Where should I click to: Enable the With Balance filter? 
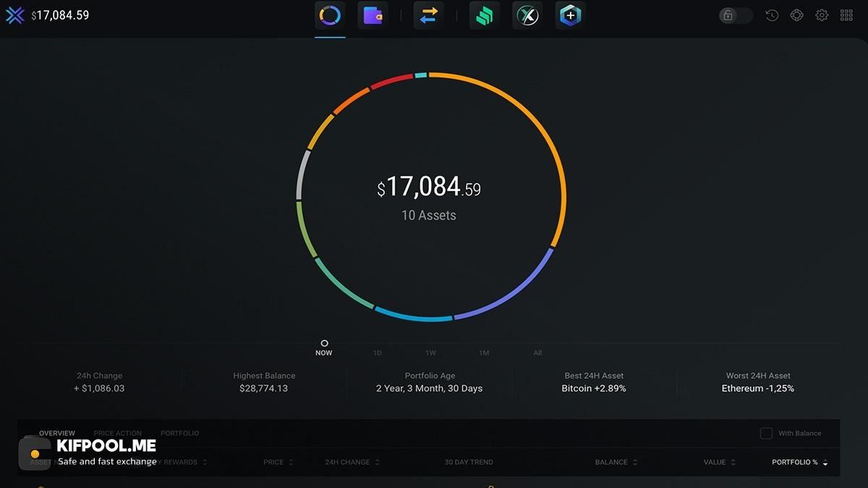coord(766,433)
